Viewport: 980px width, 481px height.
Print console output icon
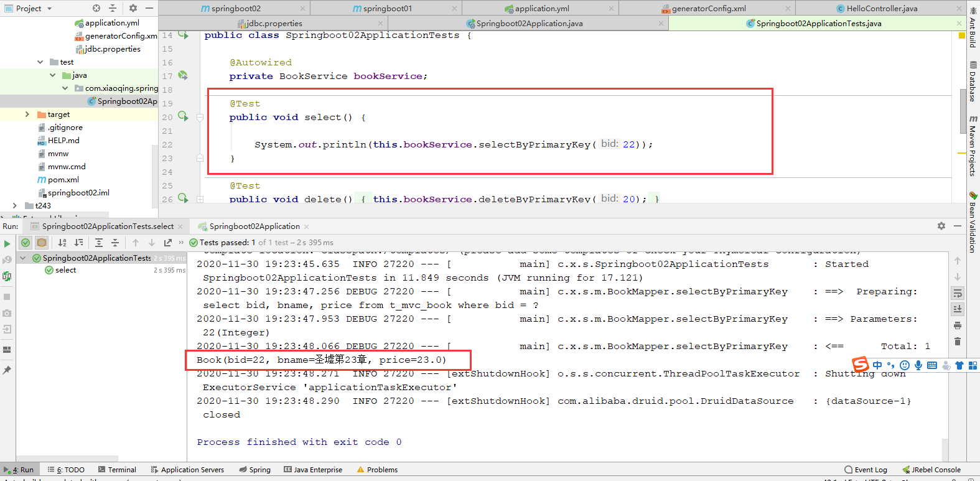(x=958, y=325)
